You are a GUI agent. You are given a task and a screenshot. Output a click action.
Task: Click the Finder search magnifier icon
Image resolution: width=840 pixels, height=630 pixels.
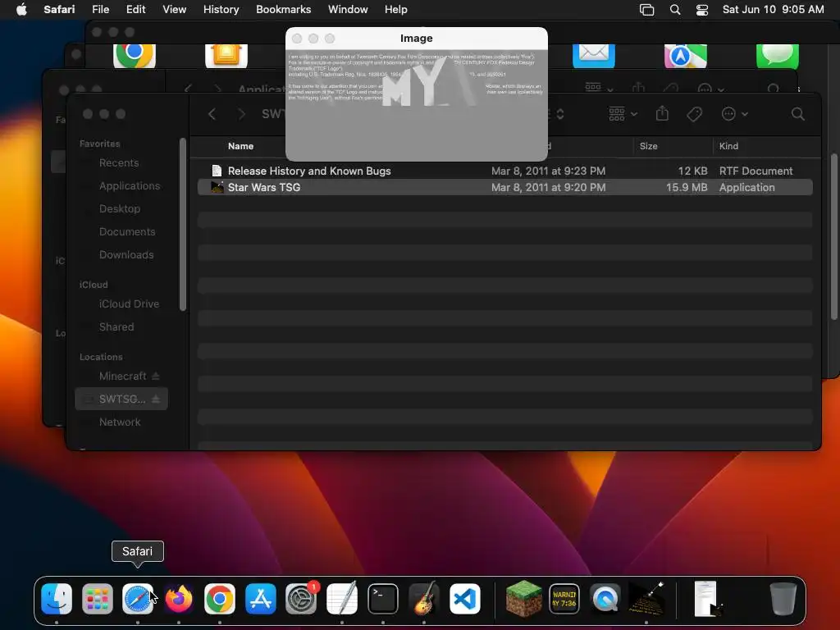797,113
